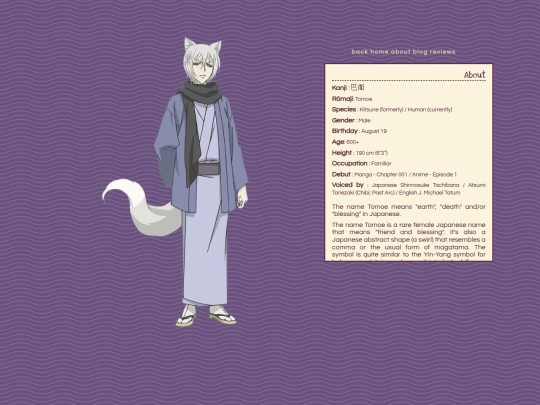This screenshot has width=540, height=405.
Task: Visit the 'blog' navigation link
Action: point(420,52)
